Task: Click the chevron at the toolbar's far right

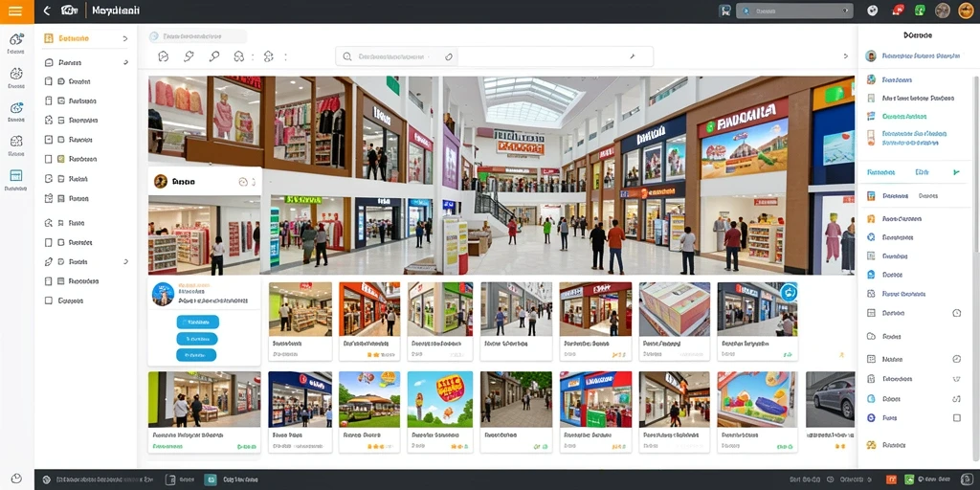Action: 846,56
